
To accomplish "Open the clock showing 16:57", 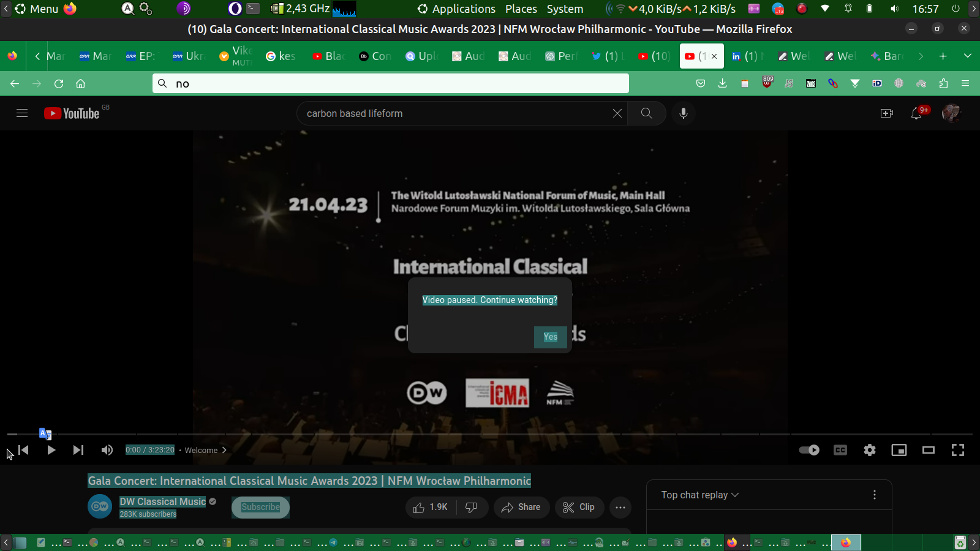I will pos(925,9).
